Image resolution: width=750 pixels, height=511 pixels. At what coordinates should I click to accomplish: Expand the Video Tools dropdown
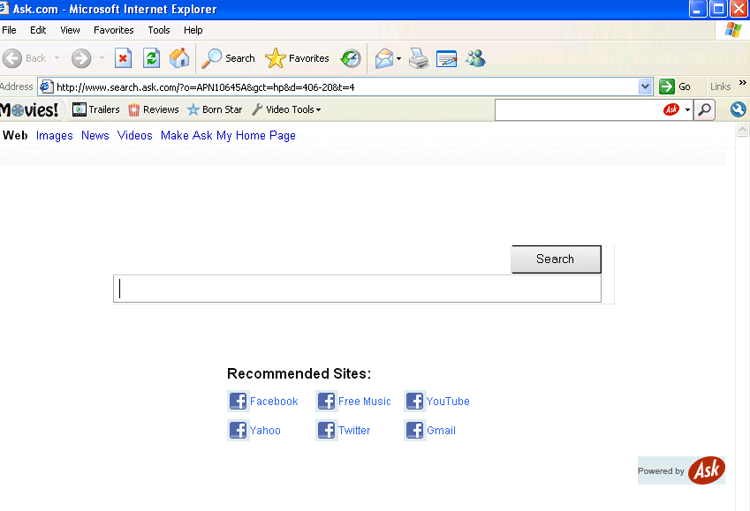tap(286, 110)
